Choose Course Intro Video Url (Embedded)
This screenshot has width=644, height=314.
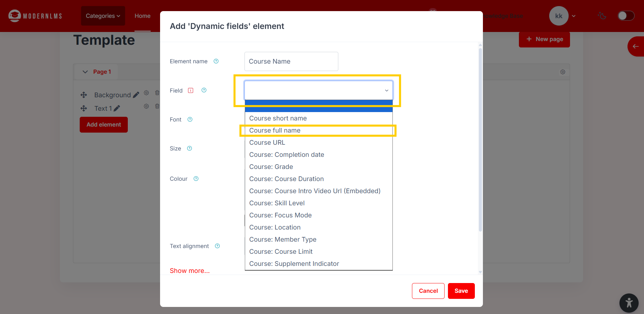pos(318,191)
